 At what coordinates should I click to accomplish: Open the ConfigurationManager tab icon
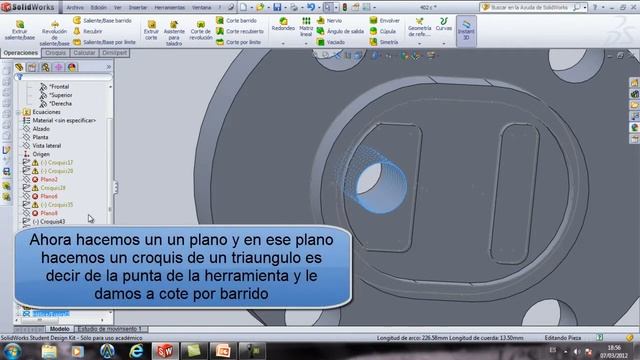tap(45, 67)
